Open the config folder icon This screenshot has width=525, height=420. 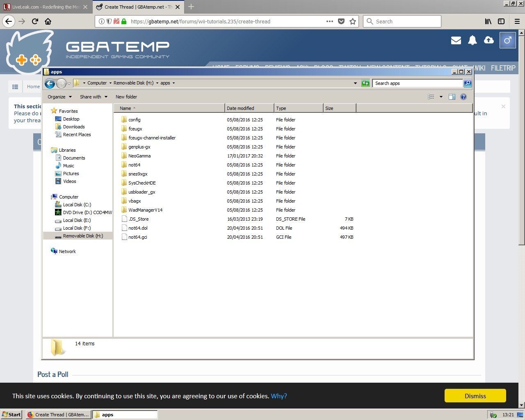(125, 120)
